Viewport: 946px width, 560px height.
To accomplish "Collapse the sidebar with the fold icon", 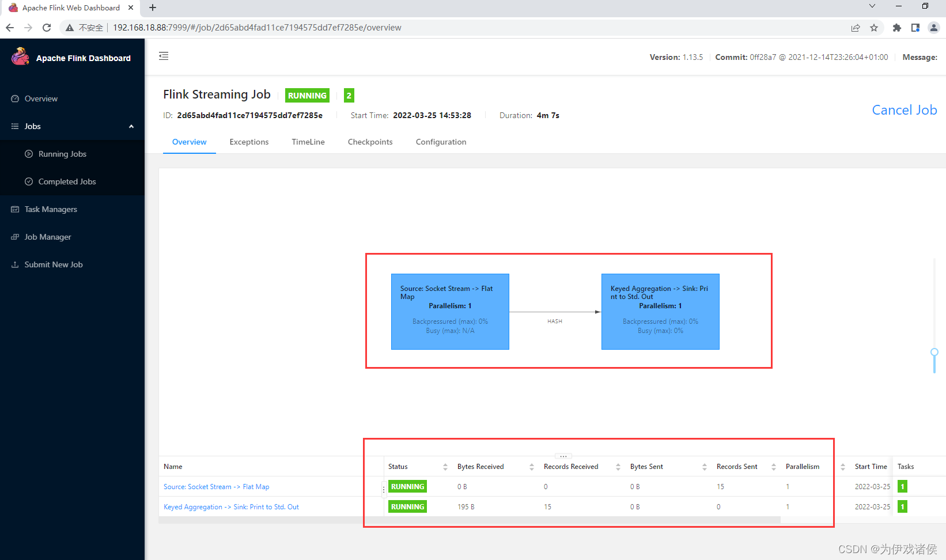I will 164,56.
